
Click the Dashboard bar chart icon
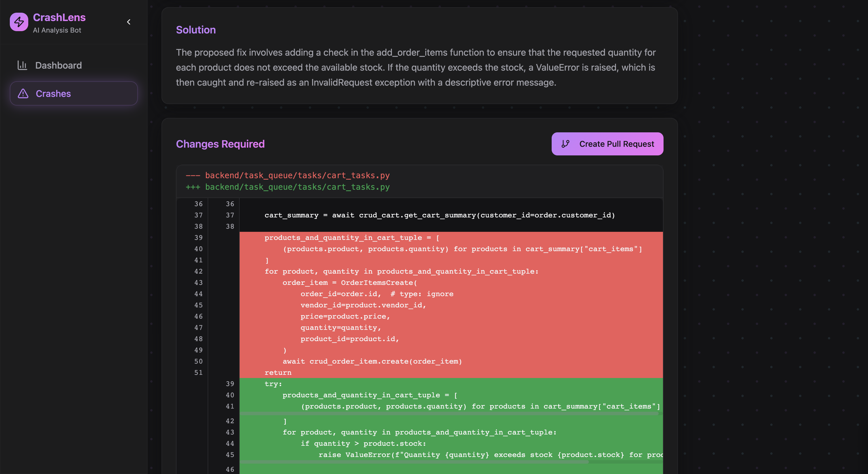[22, 65]
